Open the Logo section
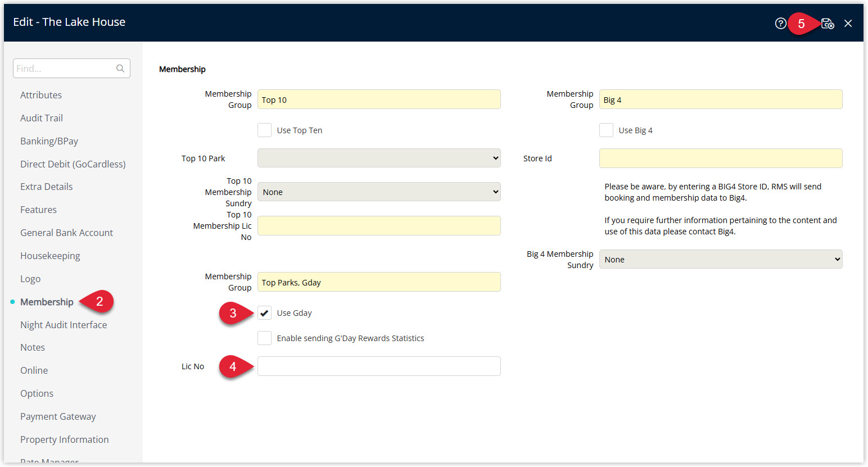868x467 pixels. (30, 279)
